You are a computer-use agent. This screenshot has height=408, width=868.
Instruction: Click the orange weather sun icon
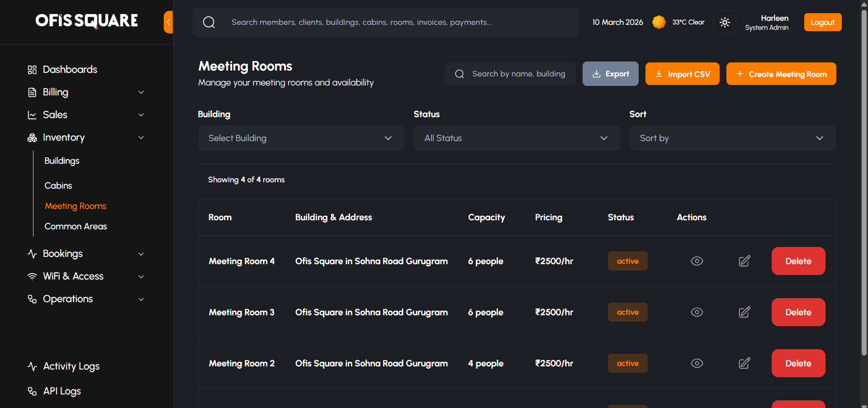pos(659,22)
